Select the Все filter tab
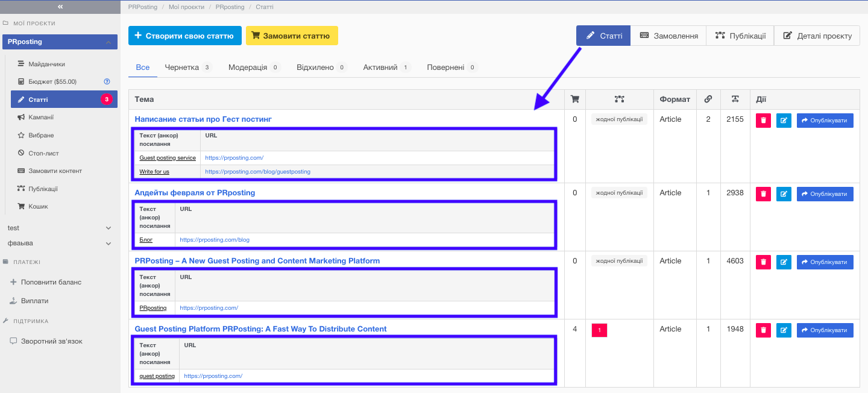The height and width of the screenshot is (393, 868). point(143,68)
